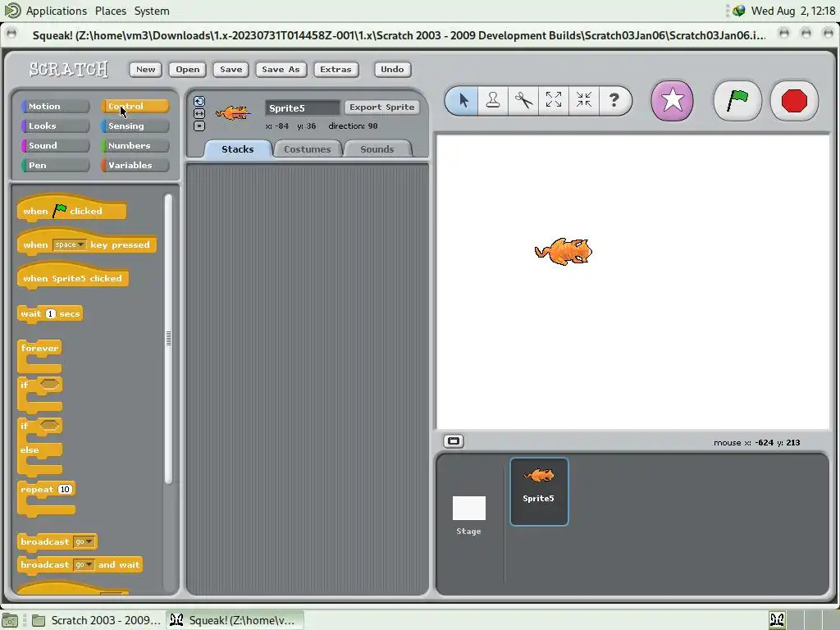Open the Extras menu button
Screen dimensions: 840x630
point(336,69)
